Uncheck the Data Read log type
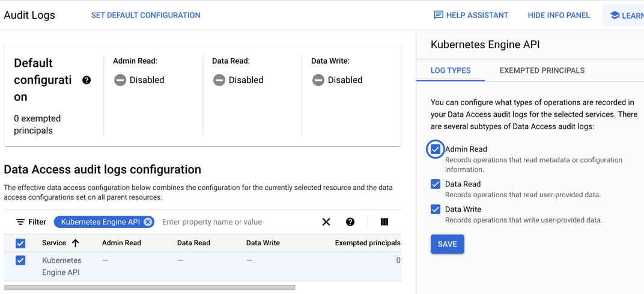 [x=436, y=184]
